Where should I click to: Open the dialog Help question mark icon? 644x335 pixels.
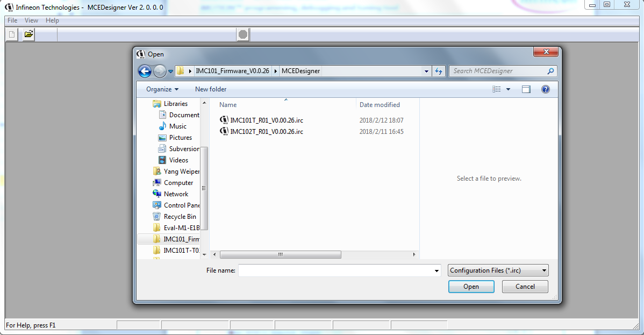tap(545, 89)
